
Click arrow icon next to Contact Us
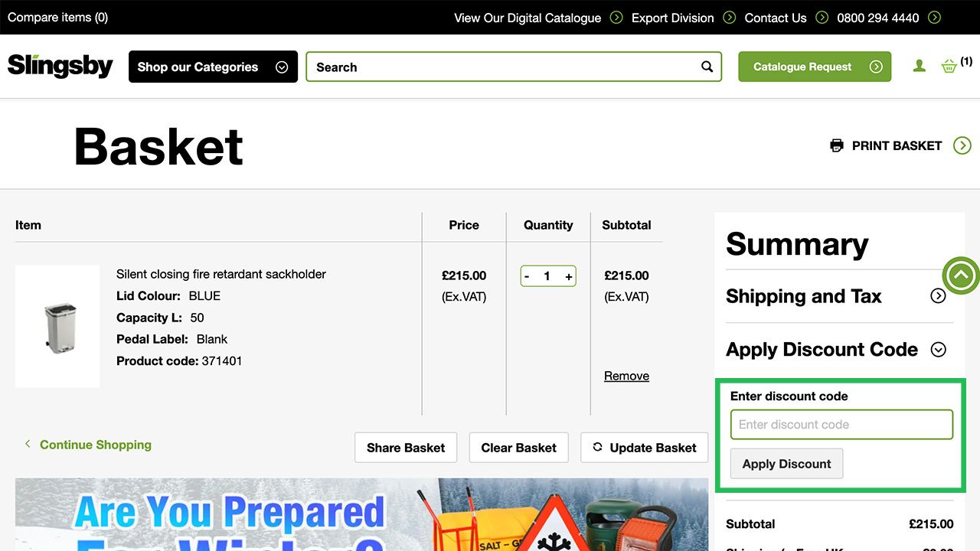click(822, 17)
